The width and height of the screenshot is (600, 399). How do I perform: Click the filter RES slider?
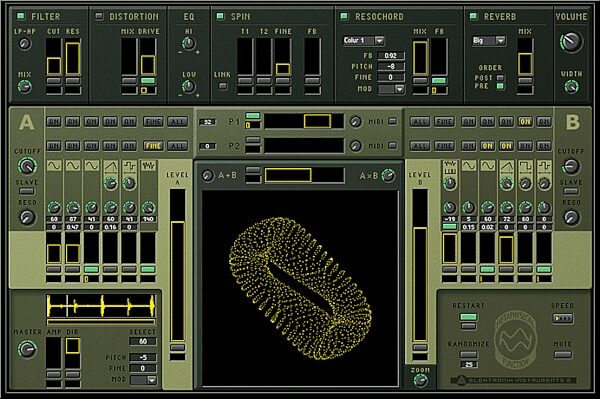pyautogui.click(x=73, y=56)
